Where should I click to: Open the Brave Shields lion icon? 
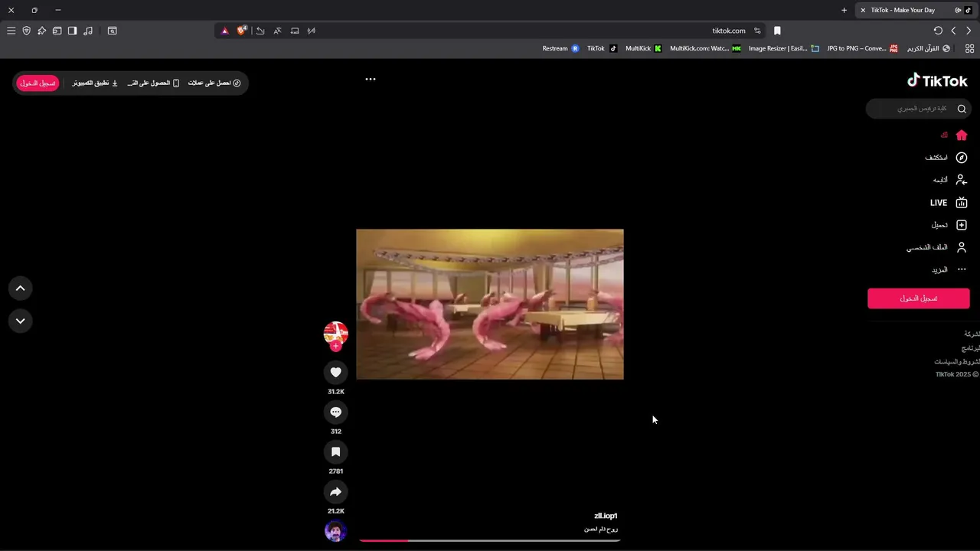pyautogui.click(x=242, y=31)
